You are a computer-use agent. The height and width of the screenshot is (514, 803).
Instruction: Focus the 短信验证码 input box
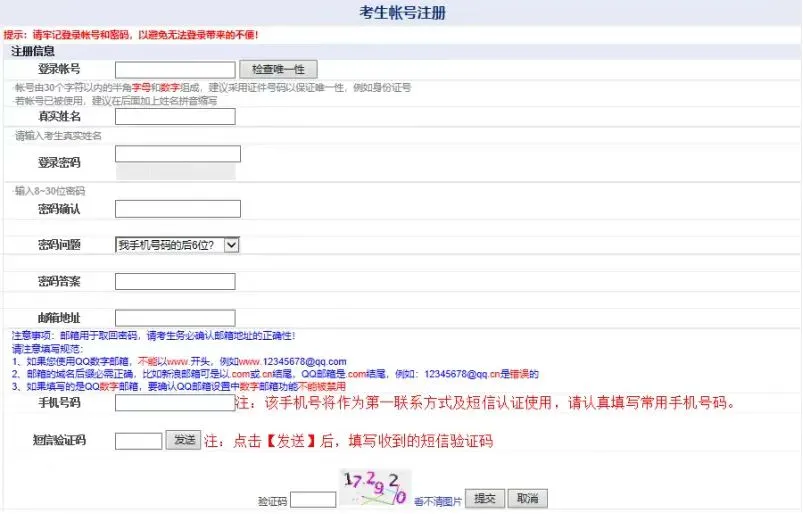point(139,440)
